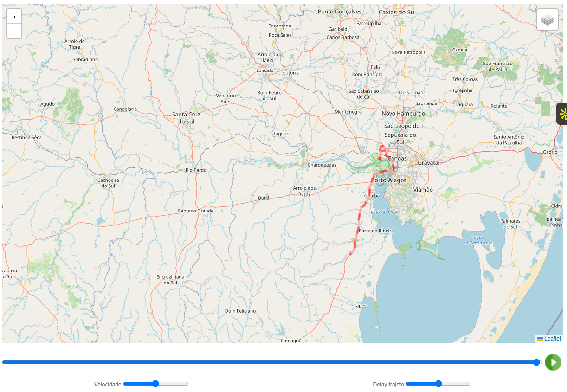
Task: Open the Leaflet attribution link
Action: tap(553, 339)
